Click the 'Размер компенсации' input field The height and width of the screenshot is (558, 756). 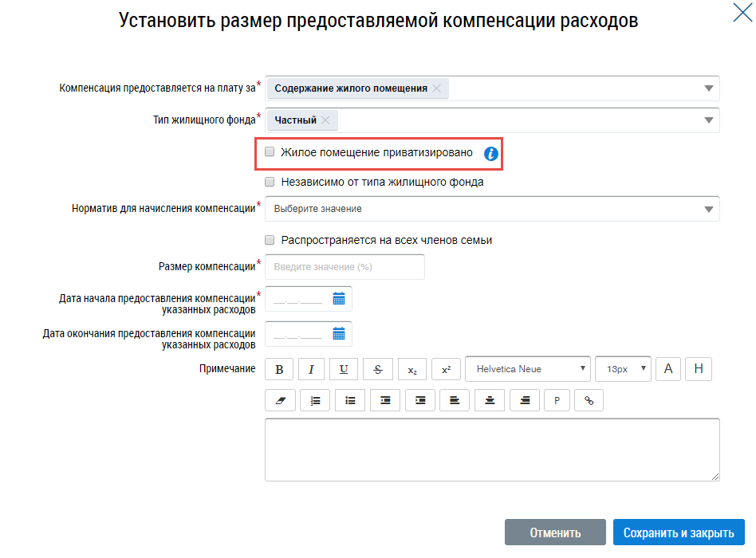345,267
